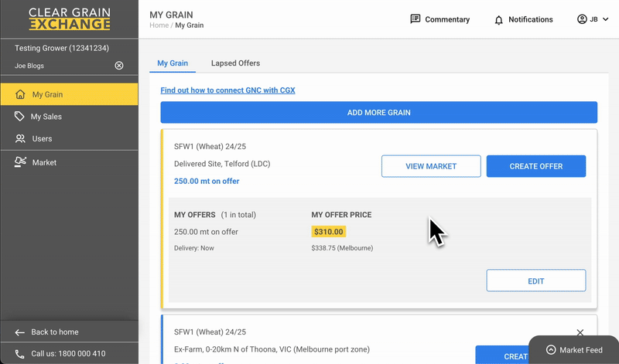Click VIEW MARKET for Telford wheat

pos(431,166)
